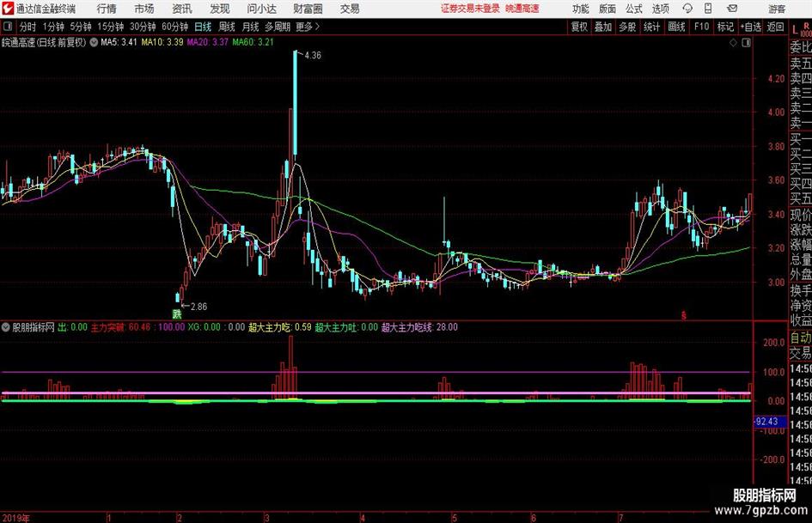Click the 4.36 high price label
Image resolution: width=812 pixels, height=523 pixels.
coord(313,56)
